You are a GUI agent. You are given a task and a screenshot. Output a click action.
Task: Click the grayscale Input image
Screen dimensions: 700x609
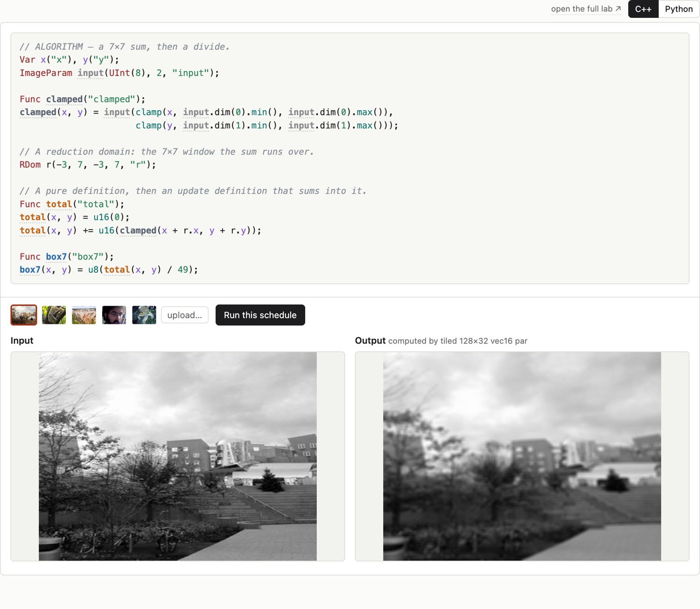178,456
